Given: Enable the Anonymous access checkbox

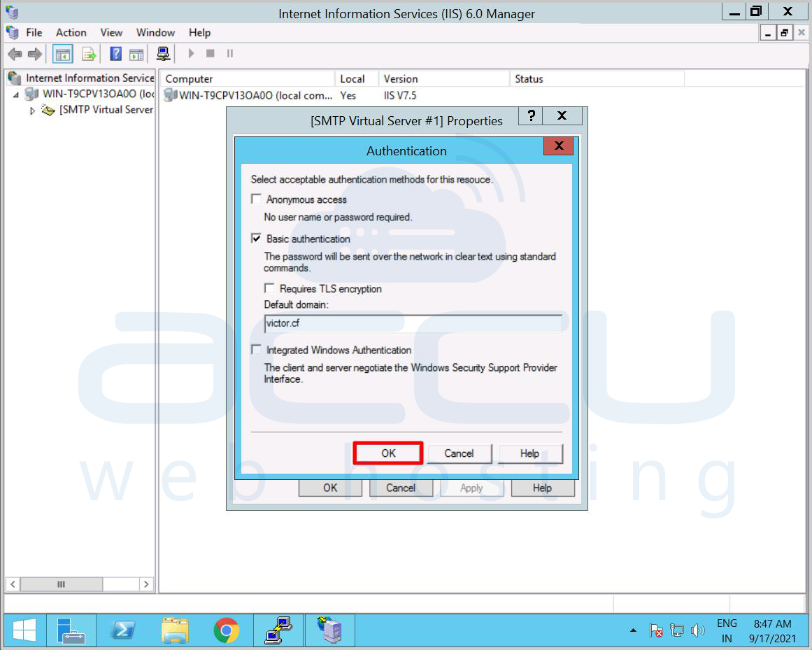Looking at the screenshot, I should pos(257,199).
